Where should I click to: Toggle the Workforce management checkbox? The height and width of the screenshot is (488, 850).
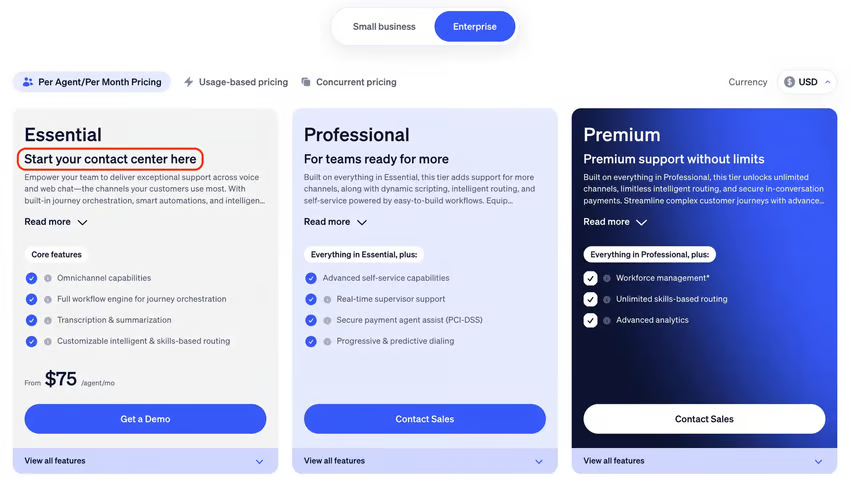590,278
